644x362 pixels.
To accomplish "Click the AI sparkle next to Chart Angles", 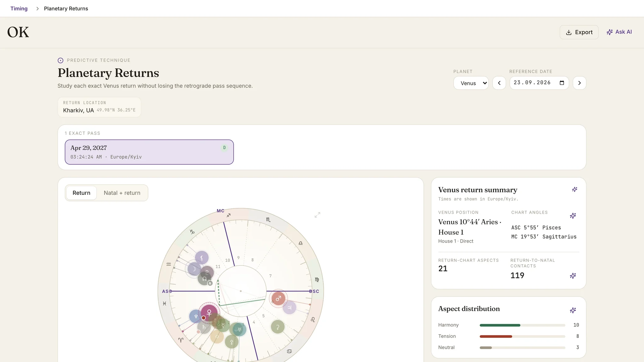I will [573, 216].
